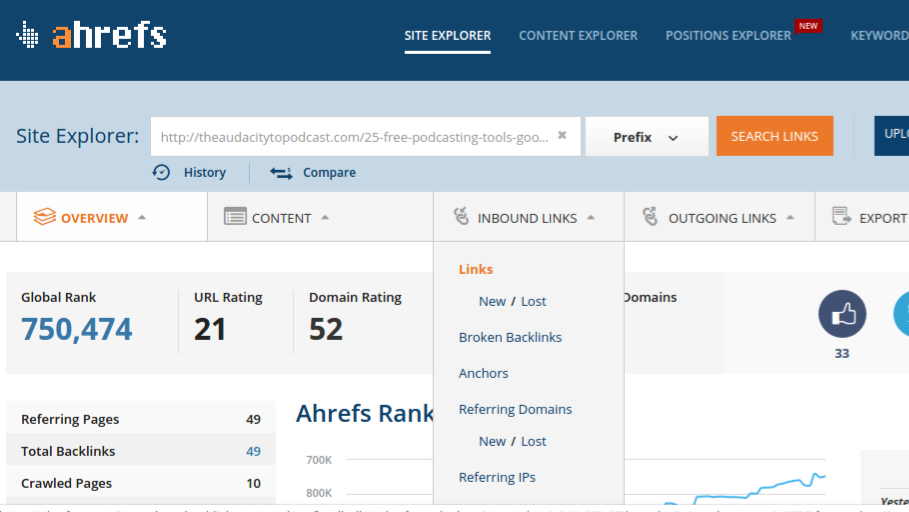Screen dimensions: 909x512
Task: Click the URL Rating value 21
Action: click(210, 329)
